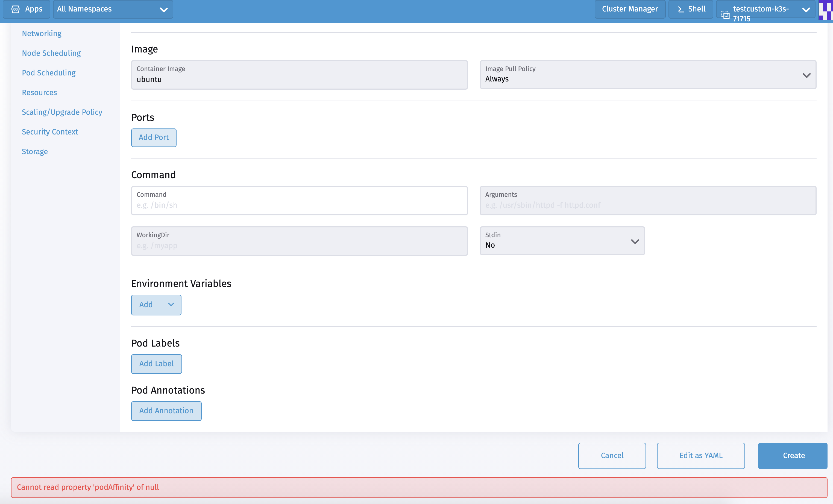Click the Add Port button
The width and height of the screenshot is (833, 504).
point(154,137)
